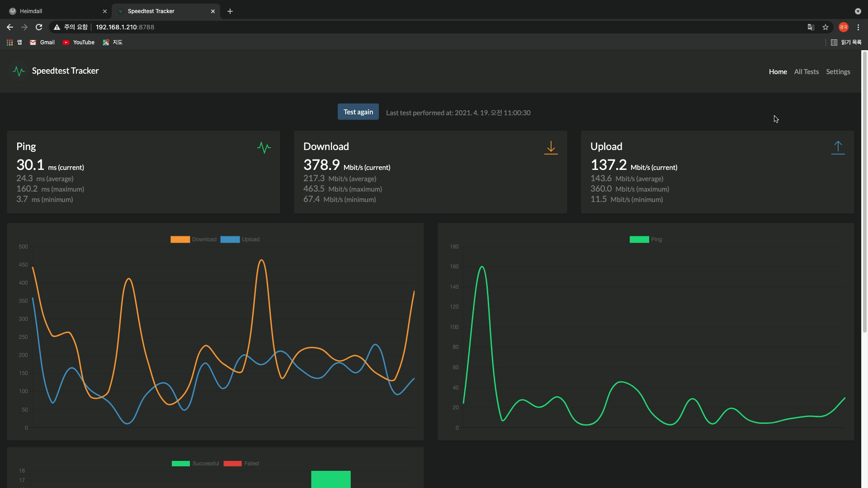Switch to the Heimdall browser tab

pyautogui.click(x=54, y=11)
